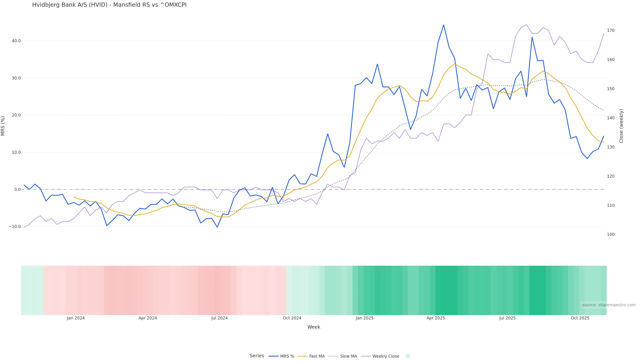Click the 100 tick on Close axis
The image size is (644, 362).
(x=611, y=234)
